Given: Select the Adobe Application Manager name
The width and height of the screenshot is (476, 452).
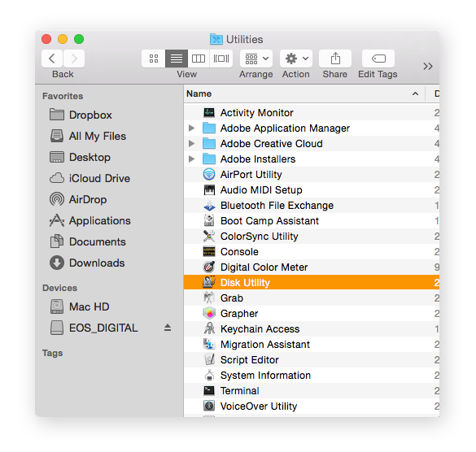Looking at the screenshot, I should pos(285,128).
